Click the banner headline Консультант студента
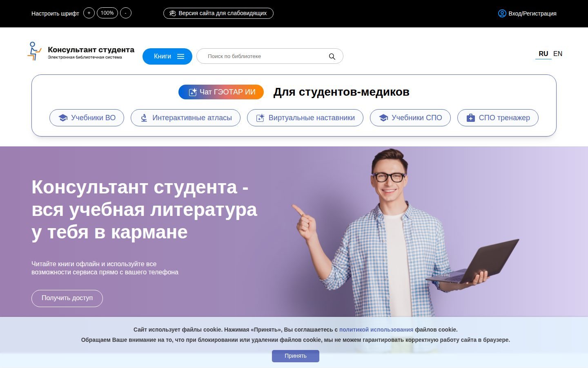Screen dimensions: 588x368 [x=144, y=209]
